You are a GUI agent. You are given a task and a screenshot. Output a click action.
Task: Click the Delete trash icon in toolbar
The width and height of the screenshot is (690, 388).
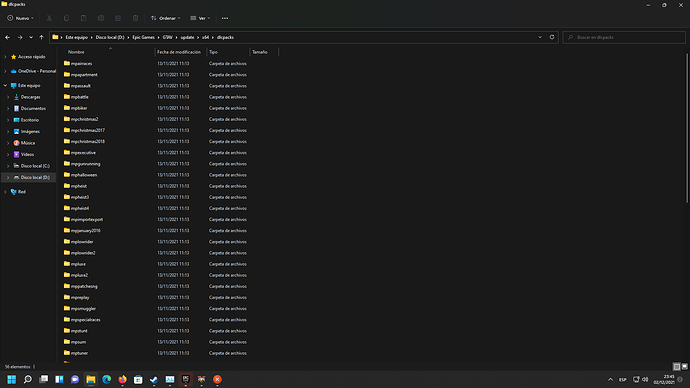[136, 18]
